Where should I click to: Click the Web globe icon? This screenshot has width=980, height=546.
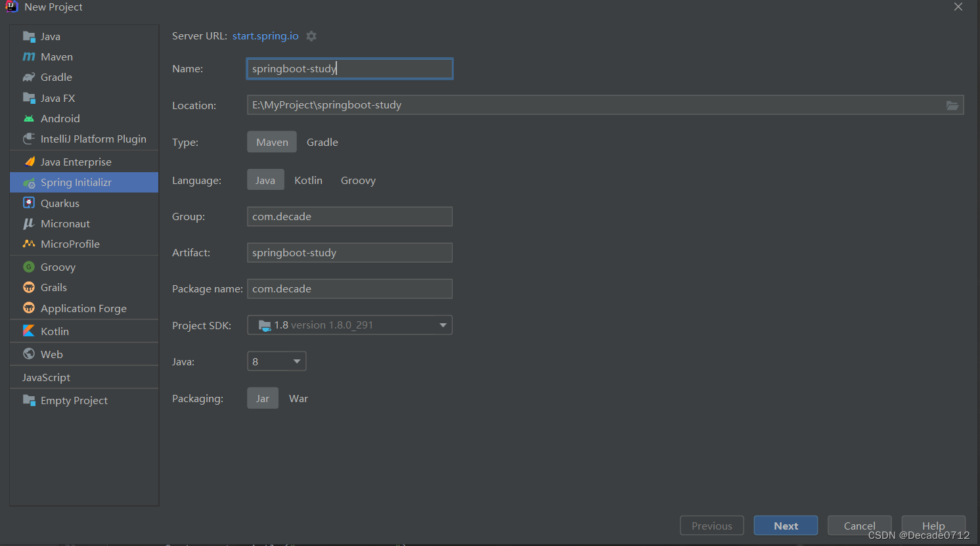29,353
